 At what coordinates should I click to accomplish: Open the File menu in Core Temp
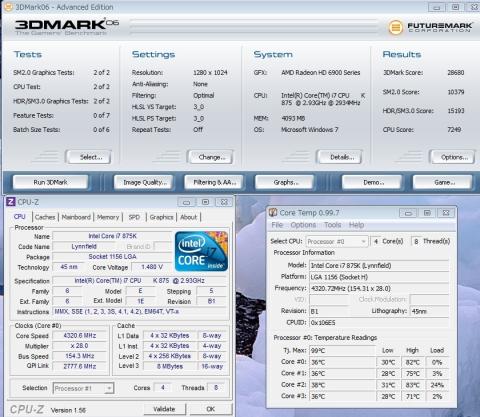click(277, 225)
